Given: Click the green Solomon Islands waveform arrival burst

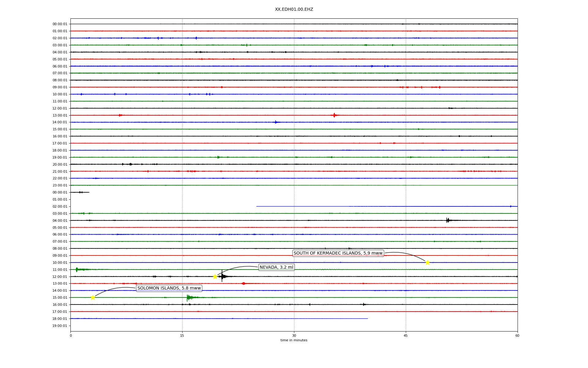Looking at the screenshot, I should click(188, 297).
